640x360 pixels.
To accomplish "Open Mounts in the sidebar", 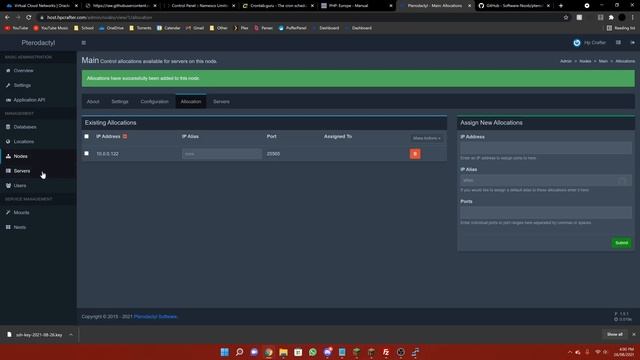I will (x=21, y=213).
